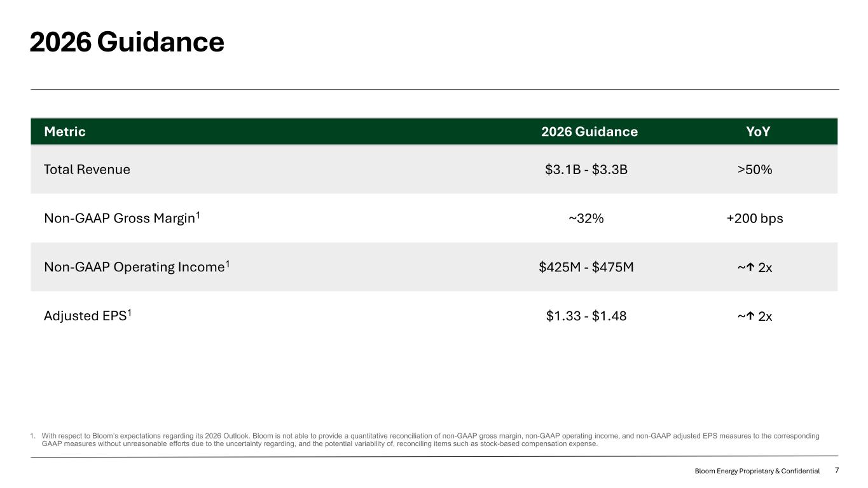Click the up arrow in Operating Income YoY
This screenshot has width=868, height=488.
(751, 268)
